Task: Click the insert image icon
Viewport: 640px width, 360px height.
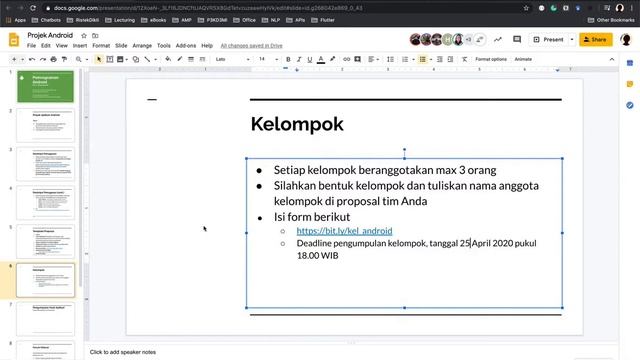Action: click(120, 60)
